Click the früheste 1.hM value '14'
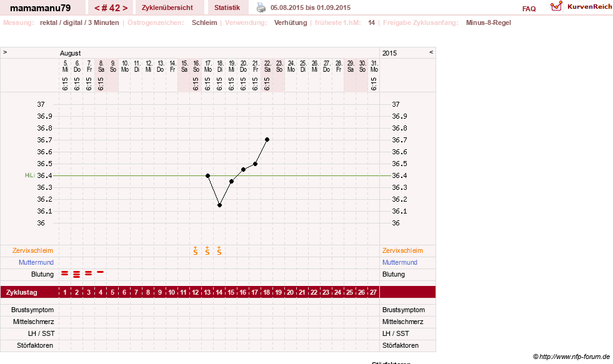 click(x=371, y=22)
